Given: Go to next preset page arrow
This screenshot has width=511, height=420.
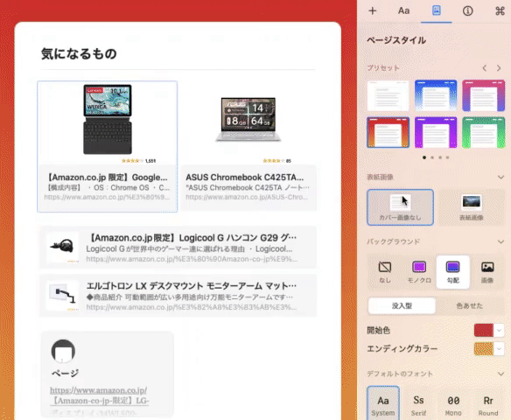Looking at the screenshot, I should (499, 68).
